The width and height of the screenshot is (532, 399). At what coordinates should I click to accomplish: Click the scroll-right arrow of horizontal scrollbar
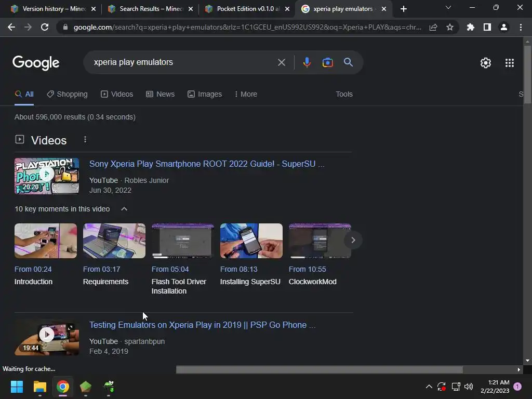(x=518, y=369)
